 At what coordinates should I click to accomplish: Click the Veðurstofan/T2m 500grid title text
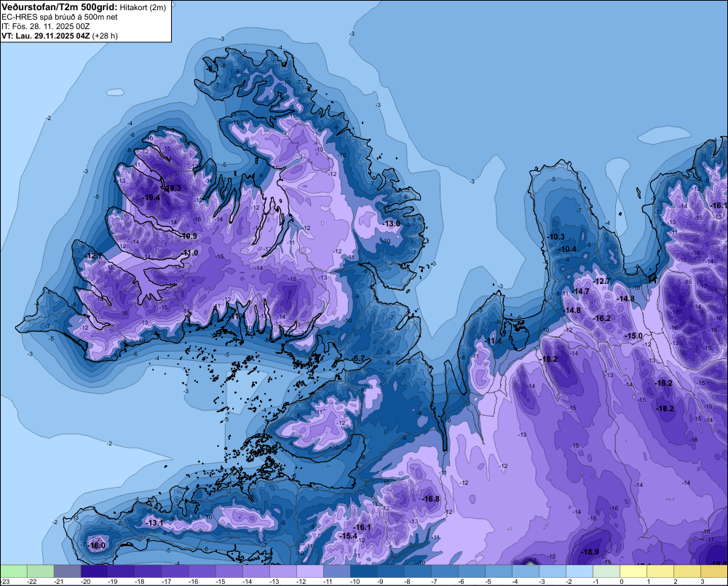[x=60, y=7]
